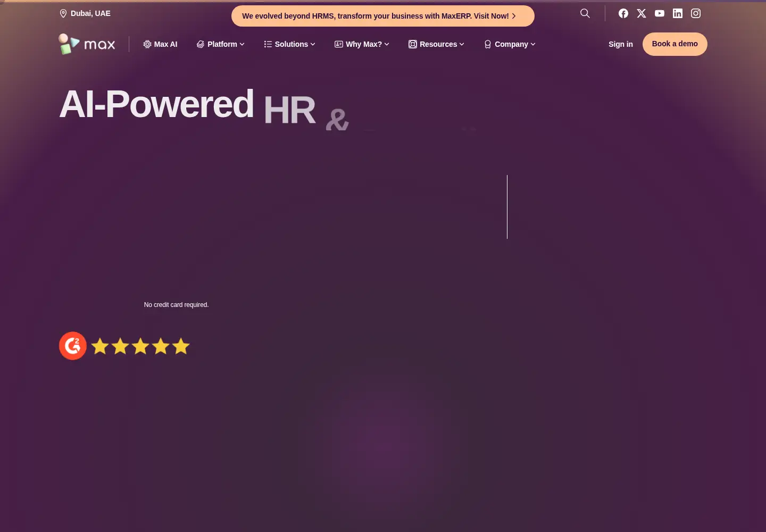This screenshot has width=766, height=532.
Task: Expand the Company dropdown chevron
Action: click(x=533, y=44)
